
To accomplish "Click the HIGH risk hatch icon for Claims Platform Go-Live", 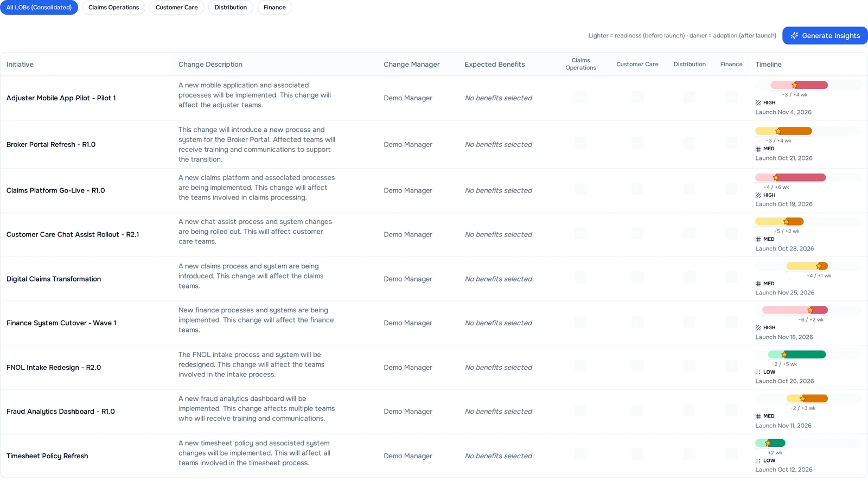I will 758,195.
